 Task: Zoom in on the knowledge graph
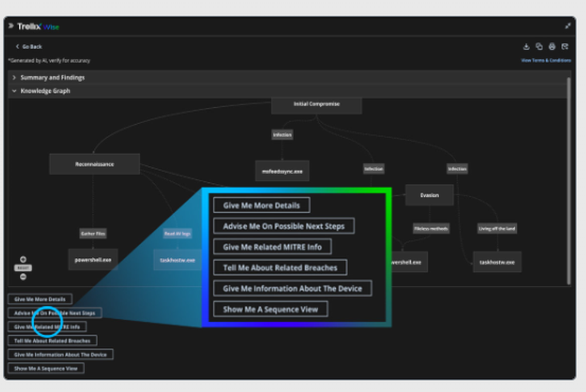click(x=23, y=260)
